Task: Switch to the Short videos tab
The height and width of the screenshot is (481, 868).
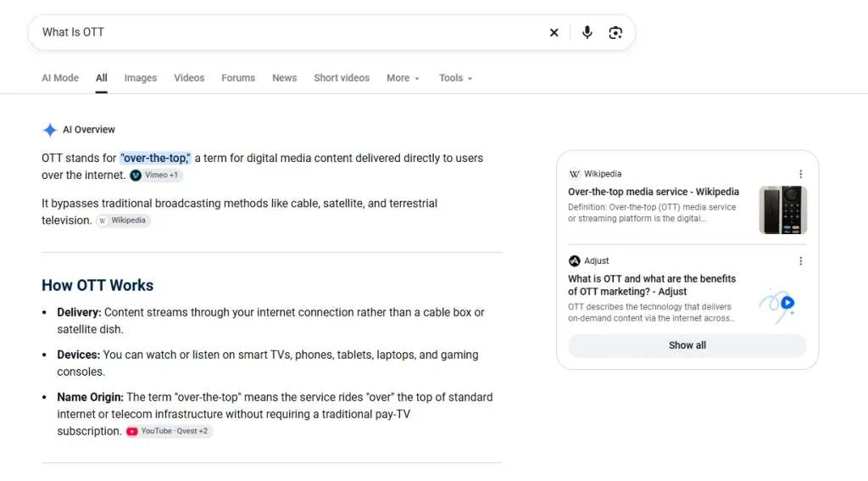Action: (342, 78)
